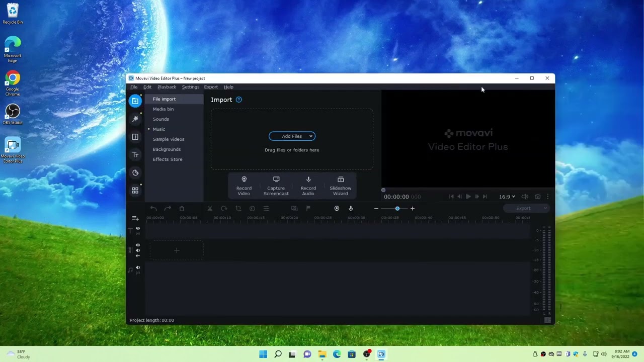644x362 pixels.
Task: Open the Edit menu
Action: click(x=147, y=87)
